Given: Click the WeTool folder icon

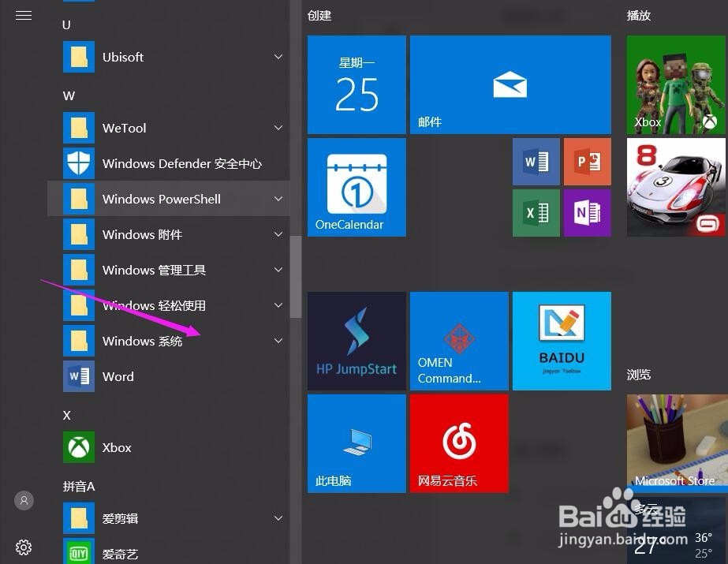Looking at the screenshot, I should pos(79,128).
